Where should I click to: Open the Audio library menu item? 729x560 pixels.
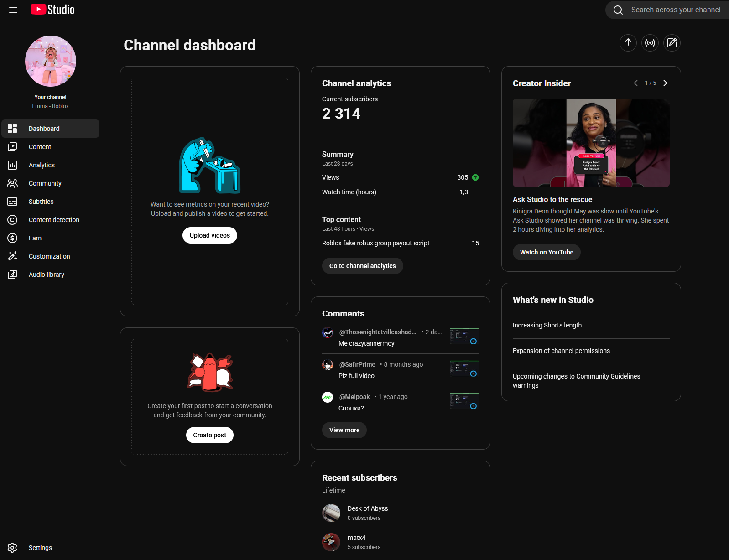pyautogui.click(x=51, y=275)
